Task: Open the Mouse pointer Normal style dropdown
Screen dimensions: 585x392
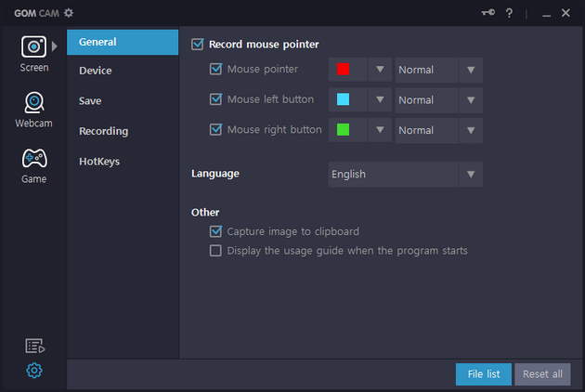Action: click(470, 70)
